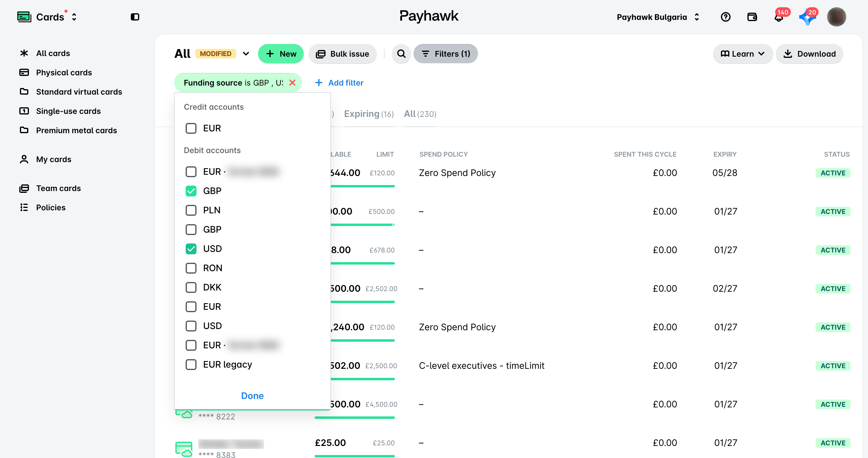
Task: Open the All MODIFIED view dropdown chevron
Action: tap(246, 54)
